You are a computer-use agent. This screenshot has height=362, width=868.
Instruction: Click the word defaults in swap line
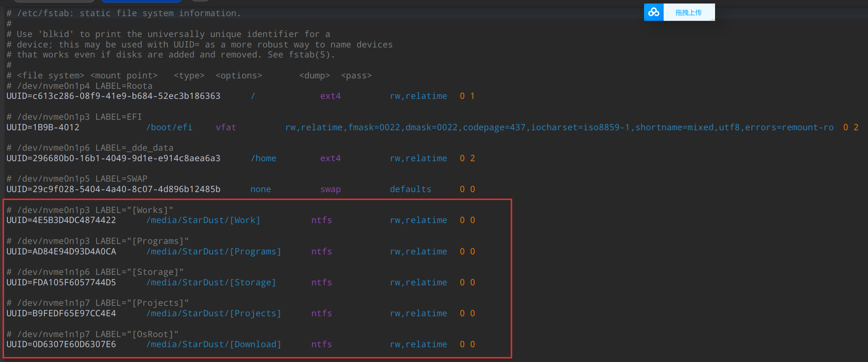tap(410, 189)
